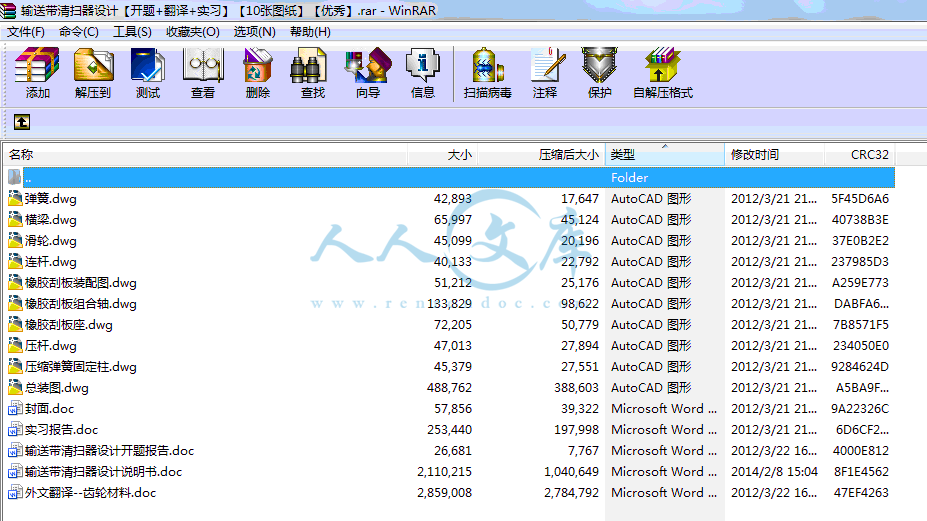Sort by 修改时间 column header
927x521 pixels.
774,155
